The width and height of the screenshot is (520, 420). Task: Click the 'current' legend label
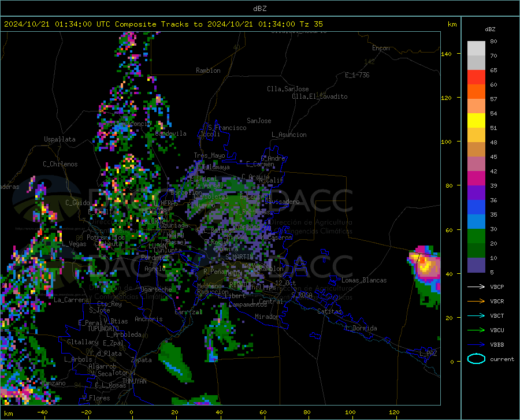(502, 359)
